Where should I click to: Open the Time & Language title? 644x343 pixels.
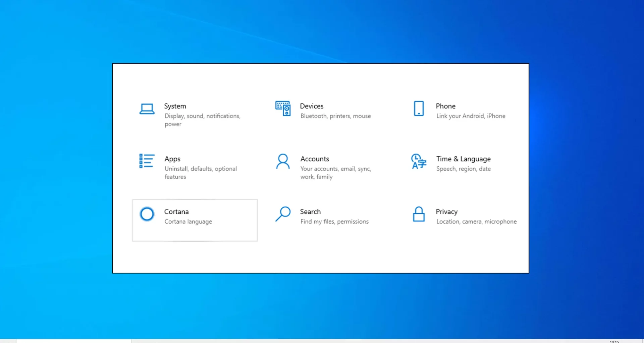463,159
